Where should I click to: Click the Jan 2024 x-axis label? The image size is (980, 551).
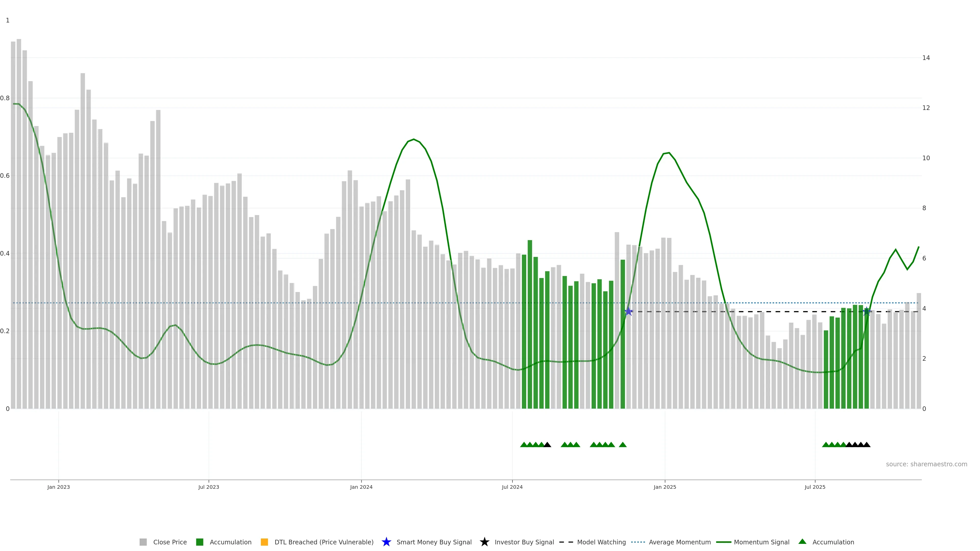361,487
